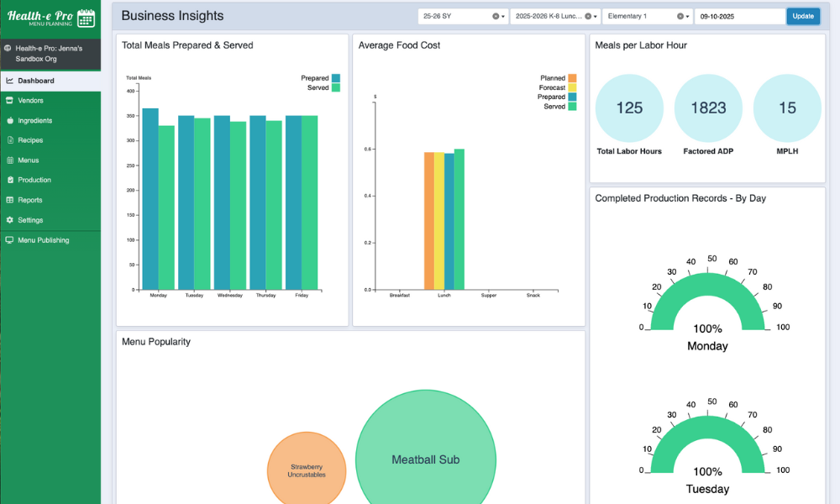Open Menu Publishing in the sidebar

pyautogui.click(x=43, y=240)
